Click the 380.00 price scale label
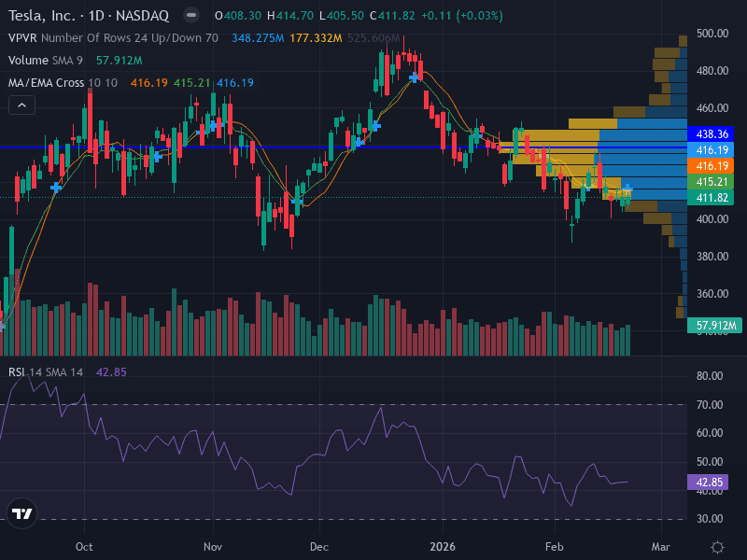The height and width of the screenshot is (560, 747). click(x=712, y=256)
